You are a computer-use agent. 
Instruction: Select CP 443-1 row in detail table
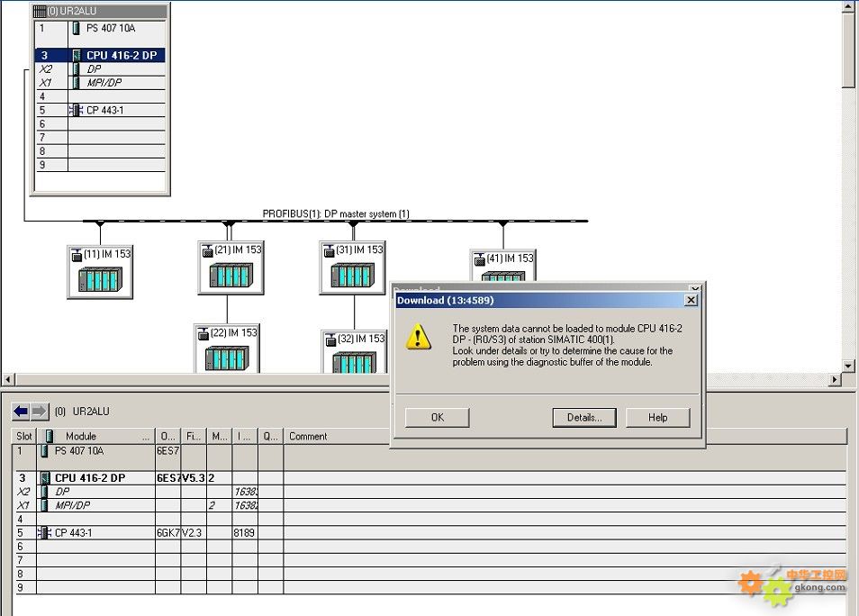pyautogui.click(x=429, y=533)
